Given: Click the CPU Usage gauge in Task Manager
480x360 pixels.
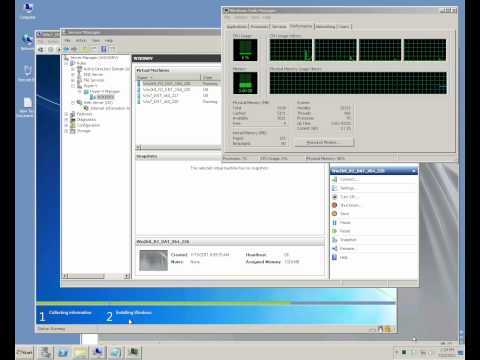Looking at the screenshot, I should click(245, 50).
